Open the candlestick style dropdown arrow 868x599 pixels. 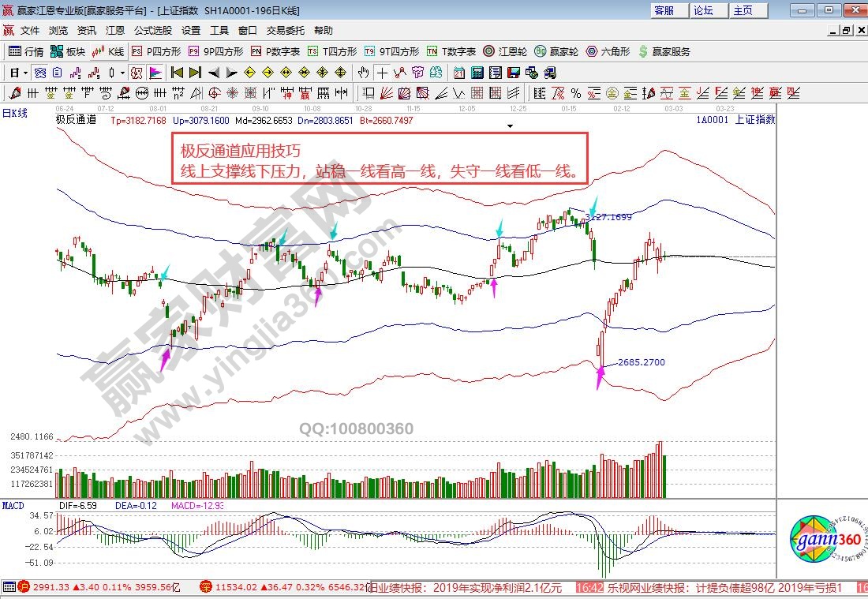122,73
